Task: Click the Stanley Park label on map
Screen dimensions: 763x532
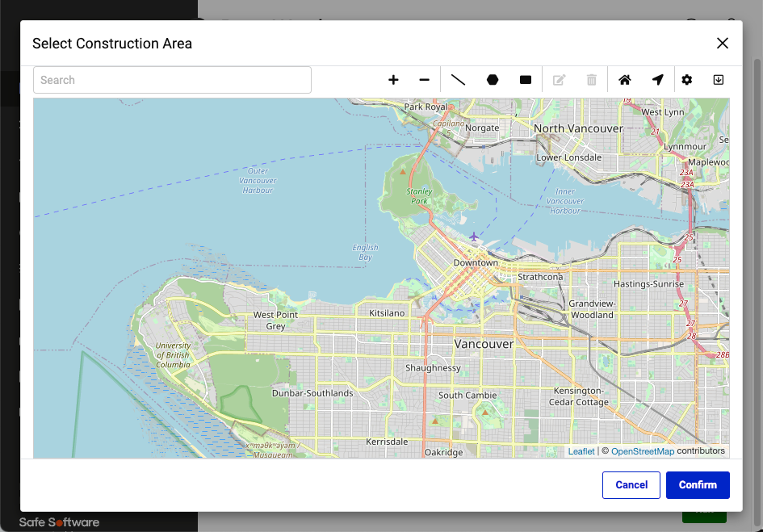Action: click(x=419, y=196)
